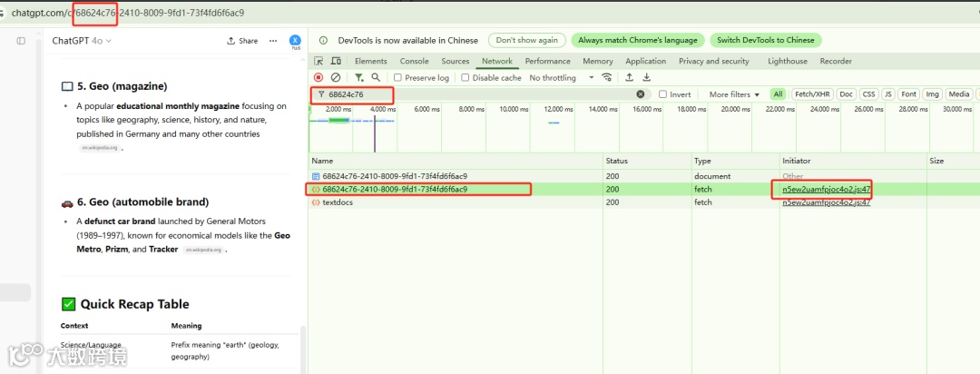This screenshot has width=980, height=374.
Task: Click the import HAR upload icon
Action: coord(630,77)
